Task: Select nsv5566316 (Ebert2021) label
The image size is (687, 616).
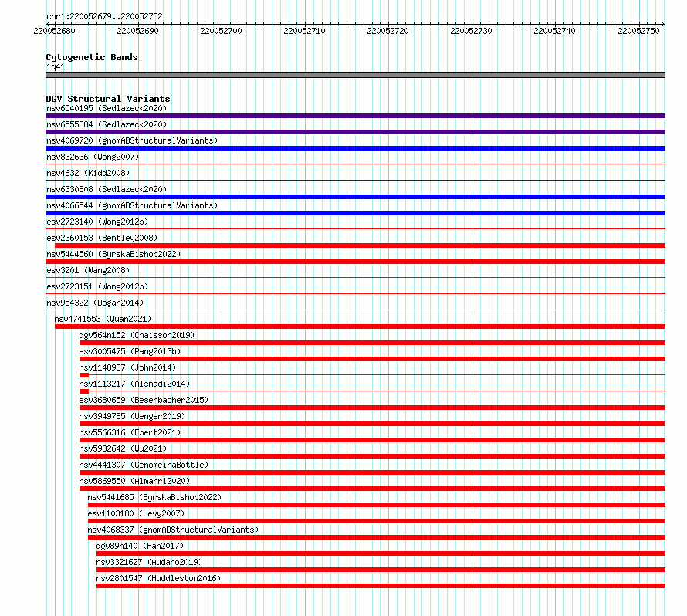Action: [130, 432]
